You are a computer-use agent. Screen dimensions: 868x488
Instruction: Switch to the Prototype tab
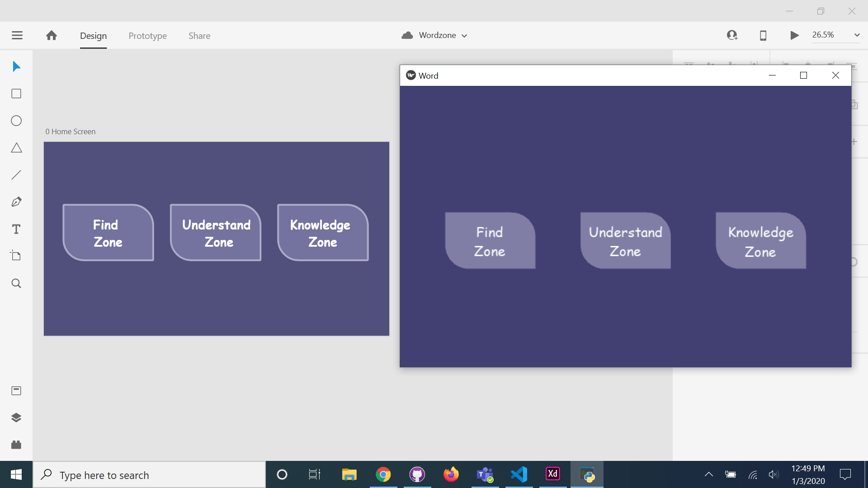pos(147,36)
